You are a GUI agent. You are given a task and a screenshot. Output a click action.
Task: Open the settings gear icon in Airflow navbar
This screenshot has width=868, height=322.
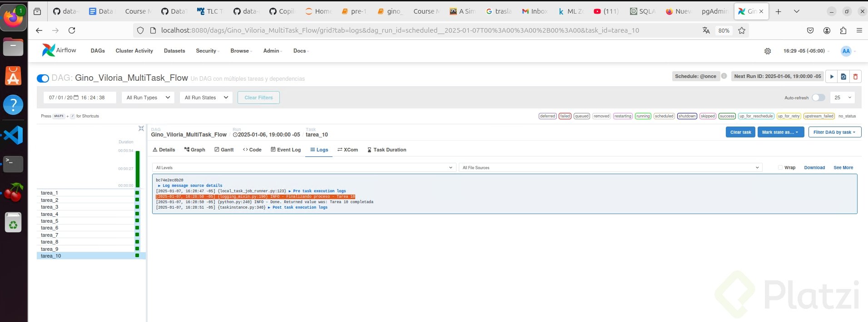click(x=768, y=51)
